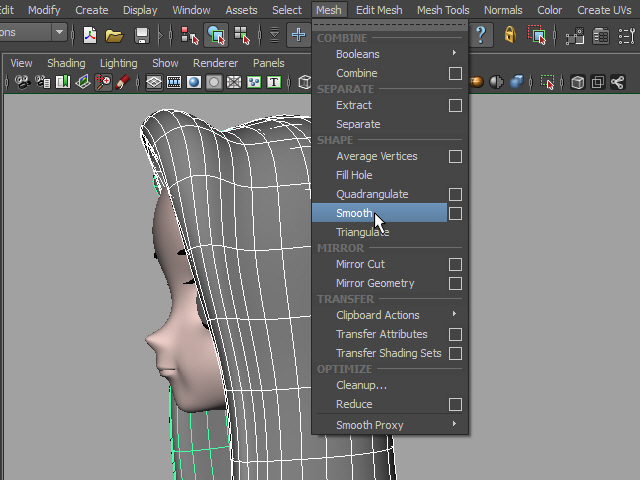
Task: Click the Fill Hole command
Action: coord(354,175)
